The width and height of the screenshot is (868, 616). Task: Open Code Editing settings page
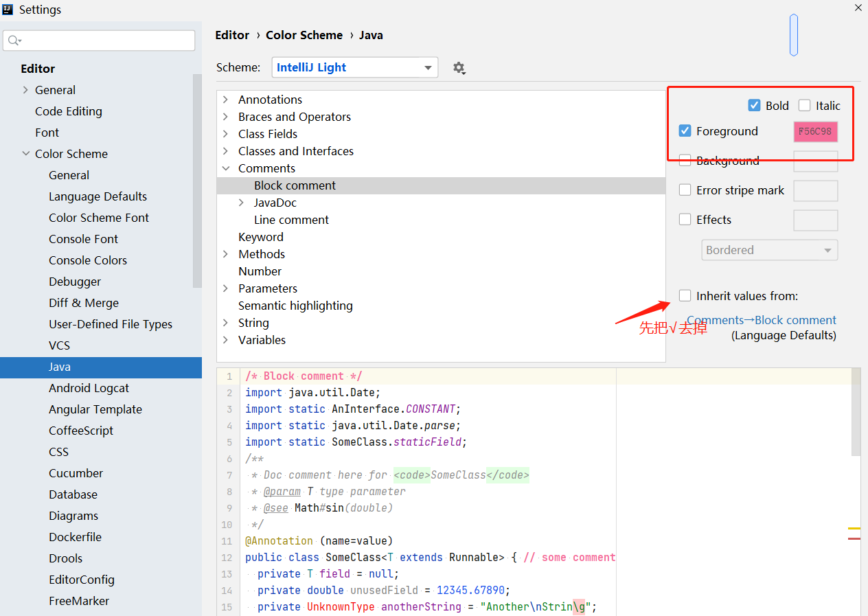click(x=69, y=111)
